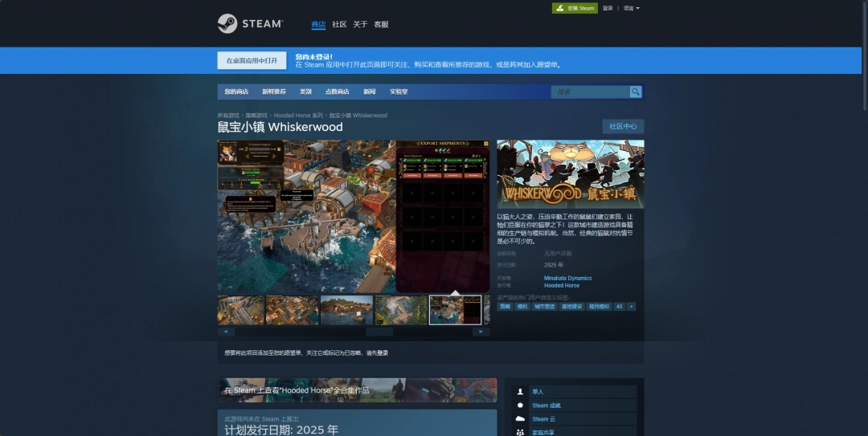This screenshot has height=436, width=868.
Task: Click the 登录 login link at the top
Action: click(608, 8)
